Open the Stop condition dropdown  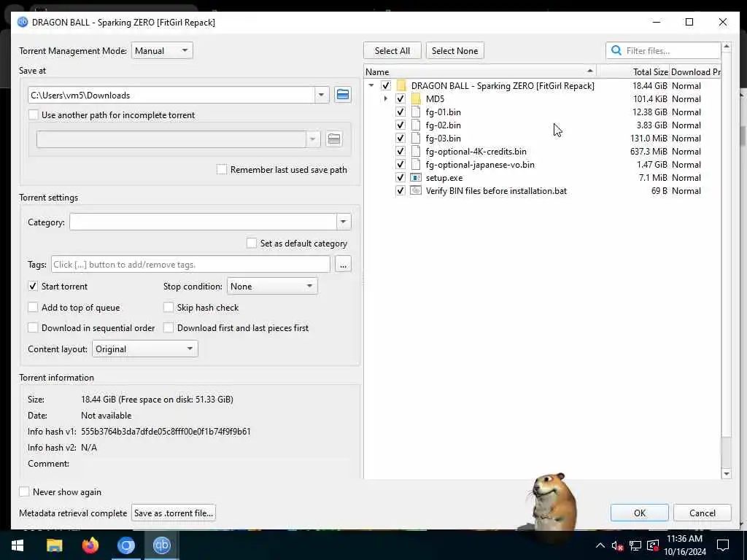click(272, 286)
